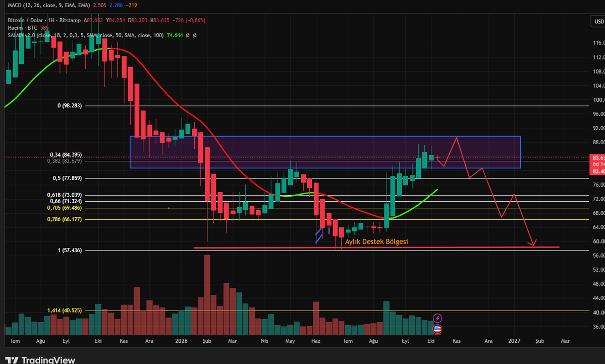The image size is (605, 364).
Task: Select the yellow Fibonacci 1,414 (40.525) label
Action: (65, 310)
